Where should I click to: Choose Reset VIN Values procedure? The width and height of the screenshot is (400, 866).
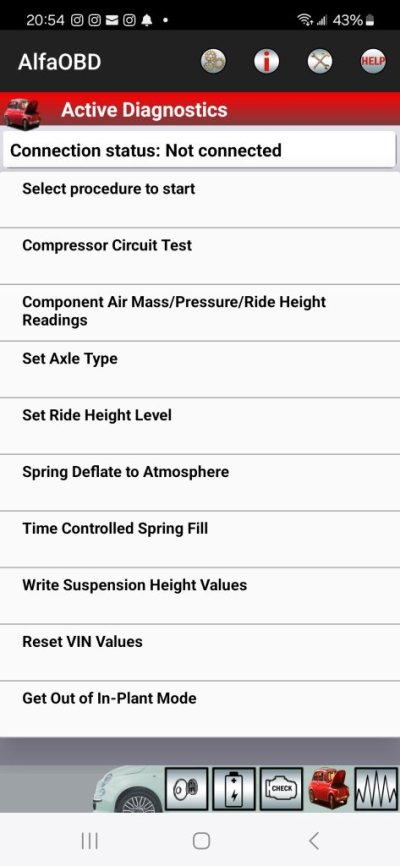point(200,652)
